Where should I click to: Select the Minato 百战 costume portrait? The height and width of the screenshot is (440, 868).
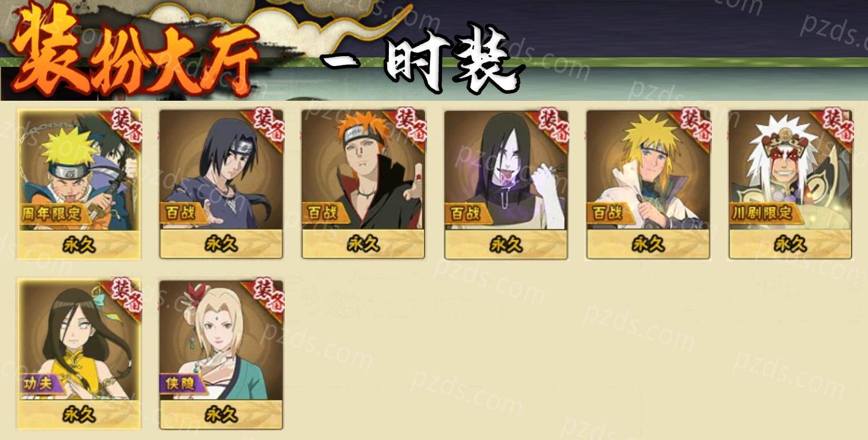[x=648, y=184]
